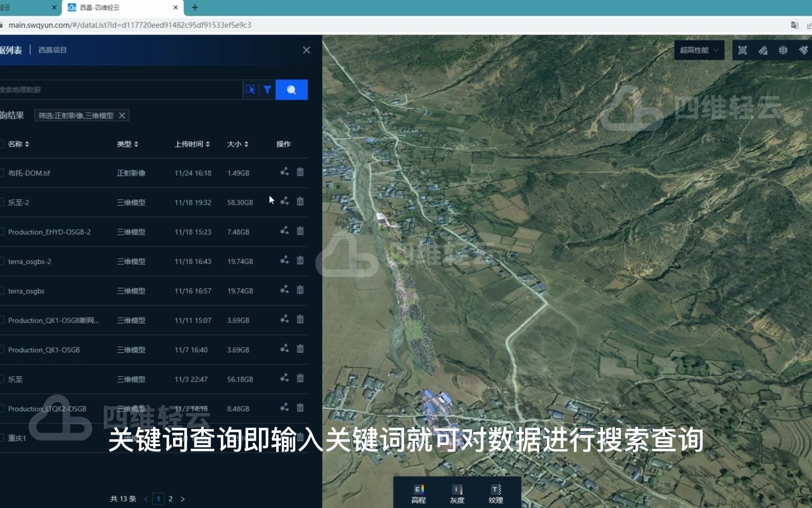Jump to pagination page 2

pos(171,499)
